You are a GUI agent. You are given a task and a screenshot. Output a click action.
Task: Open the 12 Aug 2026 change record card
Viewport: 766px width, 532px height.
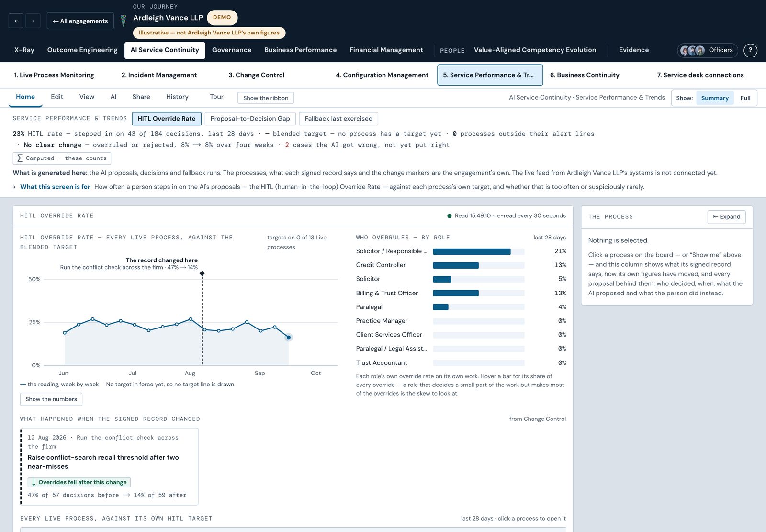pyautogui.click(x=109, y=466)
